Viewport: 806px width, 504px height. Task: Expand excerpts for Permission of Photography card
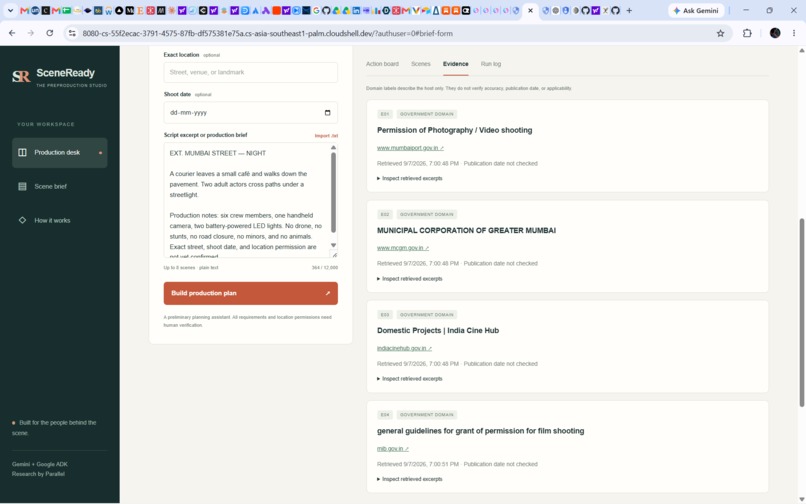410,178
